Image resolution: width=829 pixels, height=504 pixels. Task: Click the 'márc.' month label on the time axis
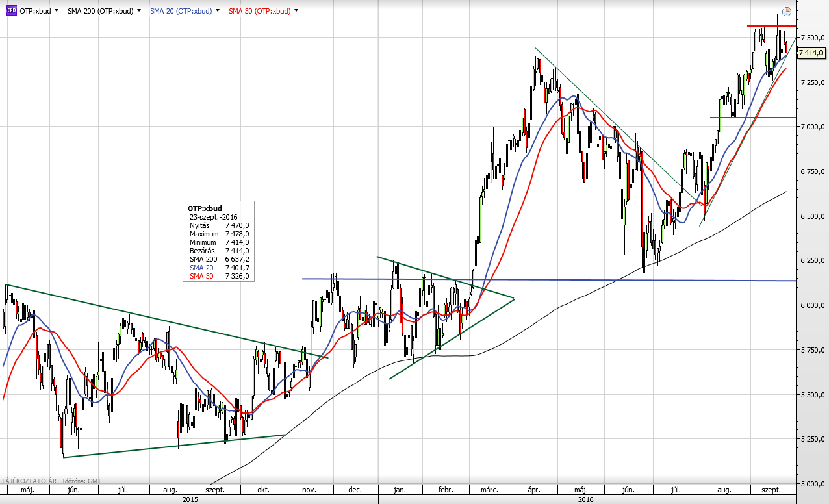click(x=489, y=490)
